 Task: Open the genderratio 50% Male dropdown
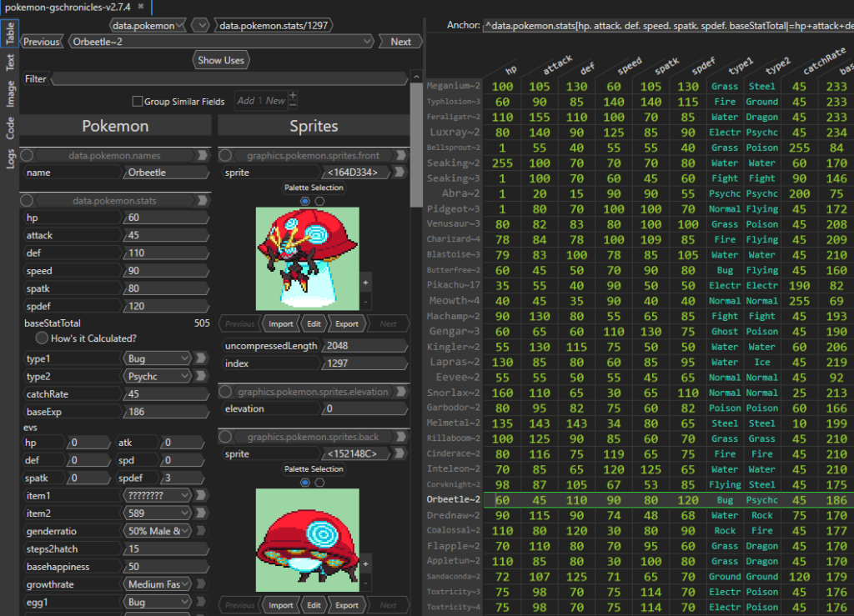click(158, 531)
